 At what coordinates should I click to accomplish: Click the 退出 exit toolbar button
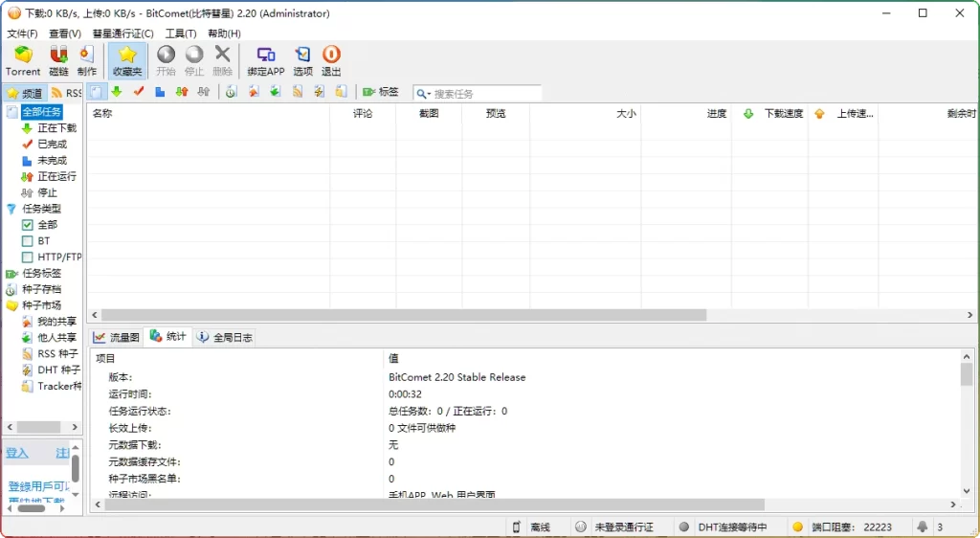[331, 60]
